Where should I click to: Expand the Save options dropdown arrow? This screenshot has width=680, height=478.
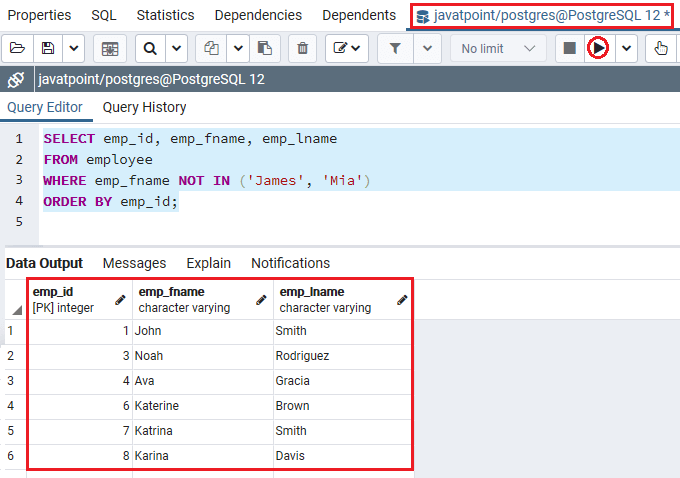[74, 48]
